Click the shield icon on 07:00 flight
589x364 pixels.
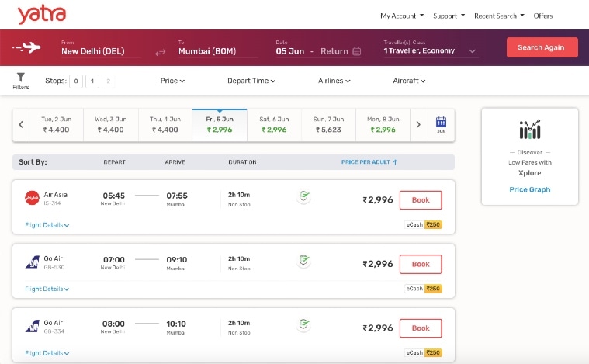click(303, 260)
